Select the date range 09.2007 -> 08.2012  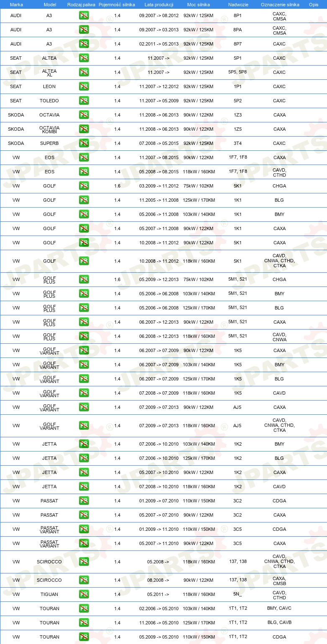[x=159, y=15]
